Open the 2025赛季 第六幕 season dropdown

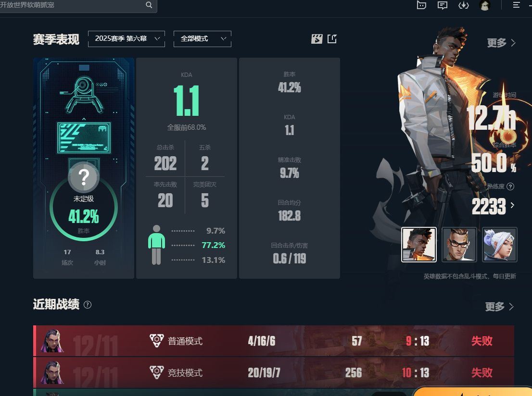point(126,38)
